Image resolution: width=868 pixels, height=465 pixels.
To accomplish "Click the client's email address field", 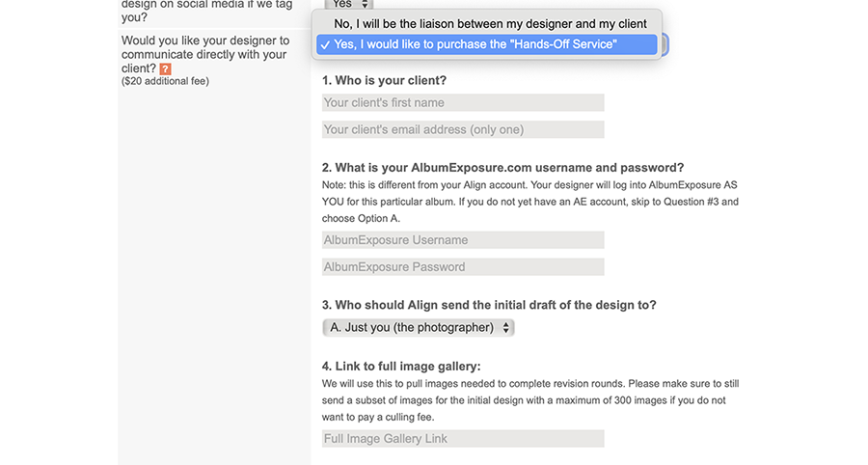I will click(463, 129).
